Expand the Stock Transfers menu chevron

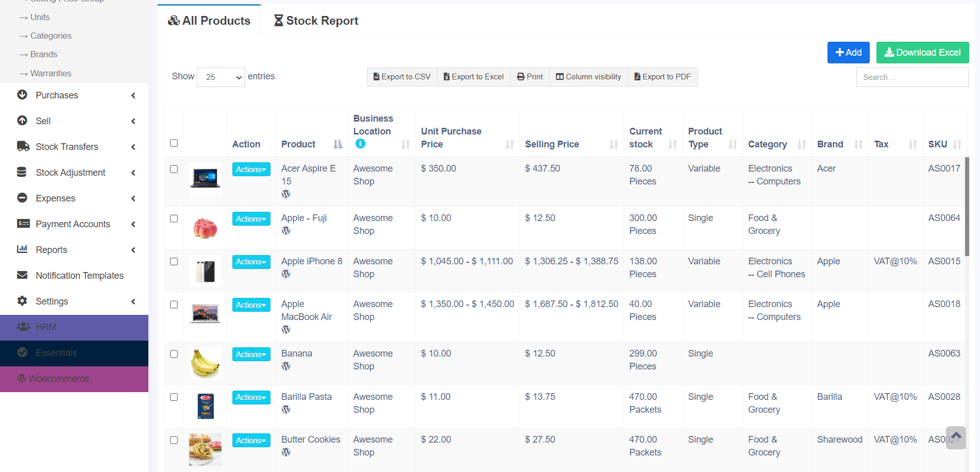(133, 147)
